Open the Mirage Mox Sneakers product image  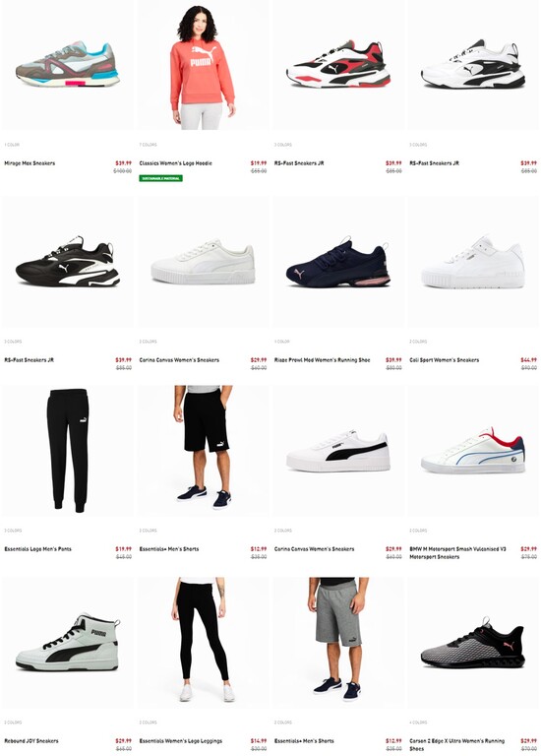point(67,65)
